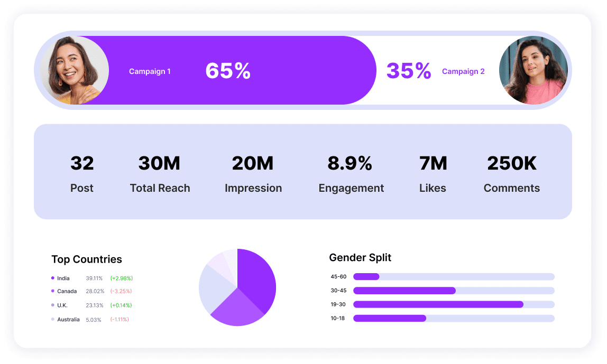Image resolution: width=607 pixels, height=364 pixels.
Task: Click the 19-30 age group bar
Action: tap(438, 304)
